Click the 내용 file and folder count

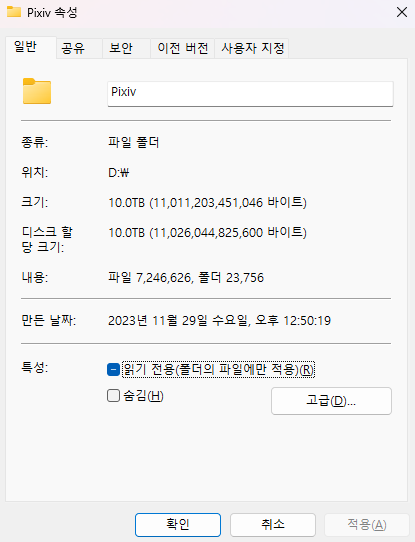click(186, 278)
